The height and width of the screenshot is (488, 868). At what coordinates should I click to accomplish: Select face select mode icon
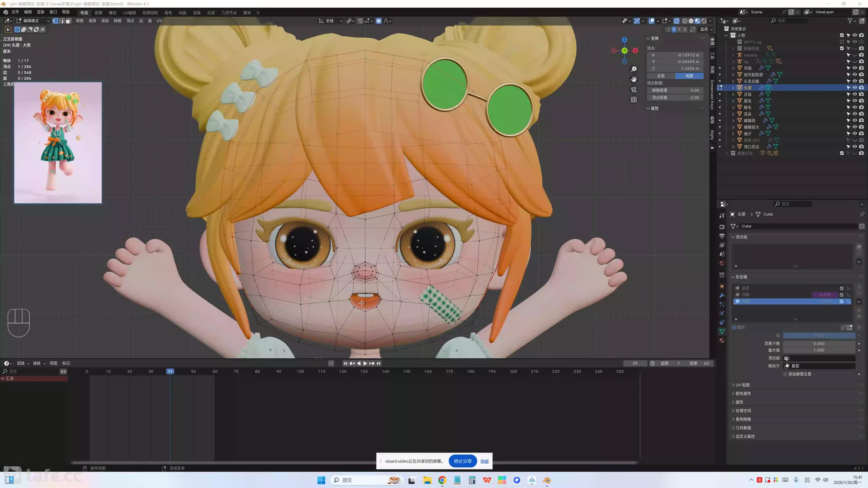68,21
